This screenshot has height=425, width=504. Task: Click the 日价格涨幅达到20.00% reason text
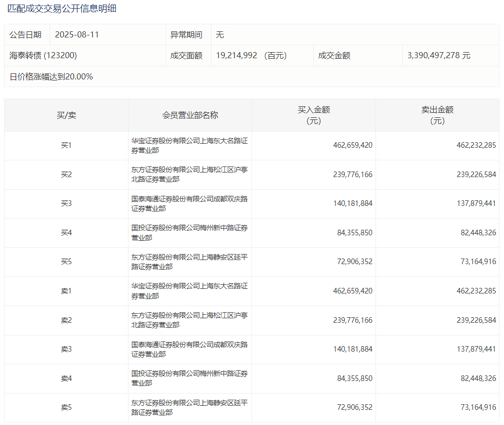(x=51, y=77)
